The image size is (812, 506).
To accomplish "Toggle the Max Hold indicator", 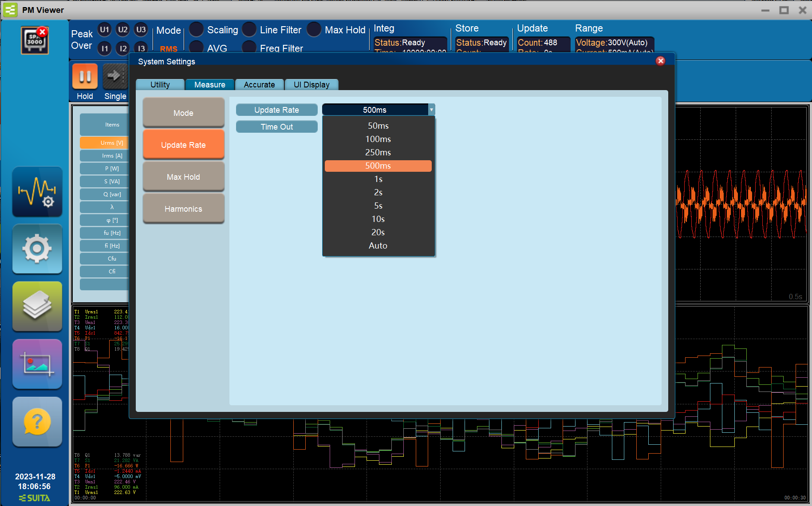I will coord(314,30).
